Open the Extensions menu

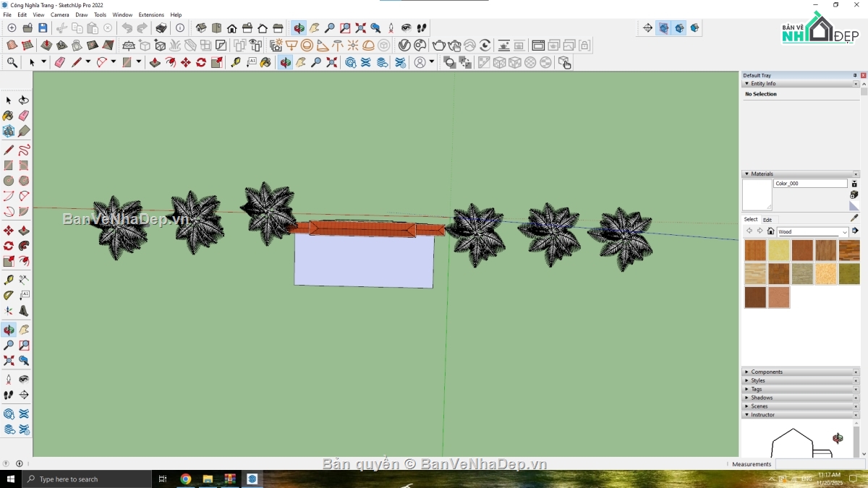[x=151, y=14]
